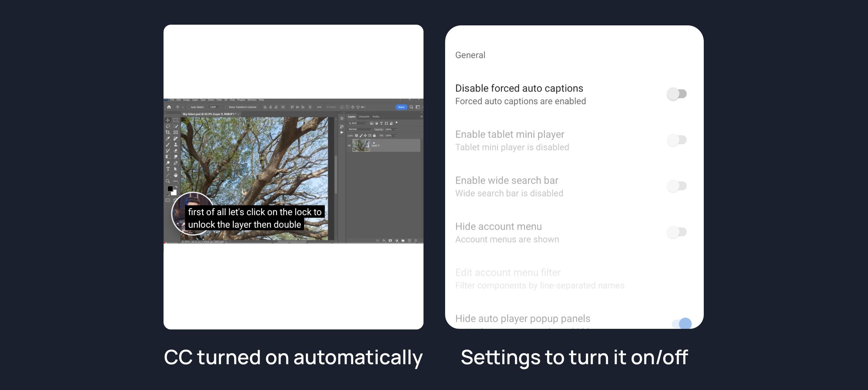Toggle Enable tablet mini player switch

tap(677, 140)
